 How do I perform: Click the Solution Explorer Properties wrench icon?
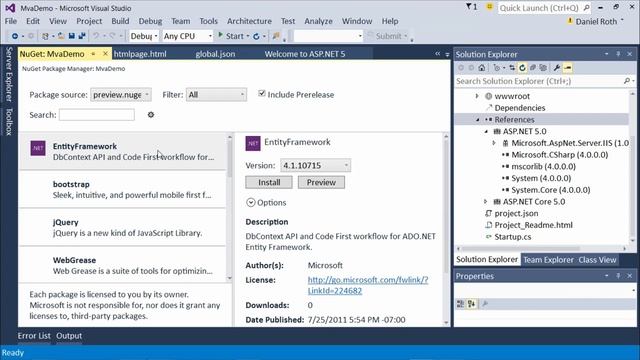pos(557,68)
